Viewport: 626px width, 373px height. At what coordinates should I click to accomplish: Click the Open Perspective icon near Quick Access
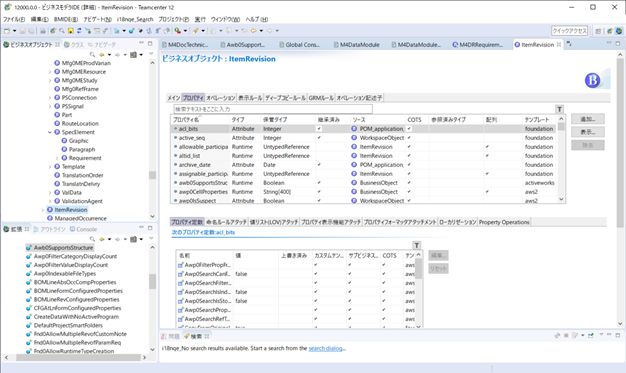598,31
